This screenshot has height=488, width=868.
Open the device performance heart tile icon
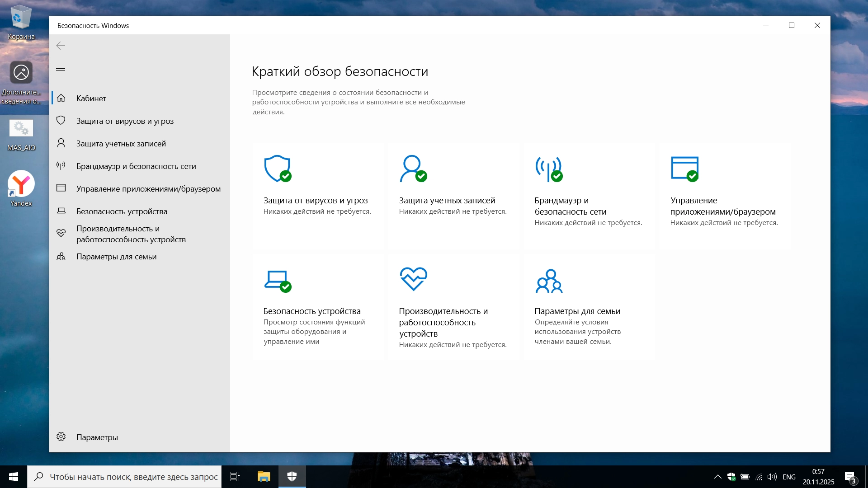[x=413, y=279]
